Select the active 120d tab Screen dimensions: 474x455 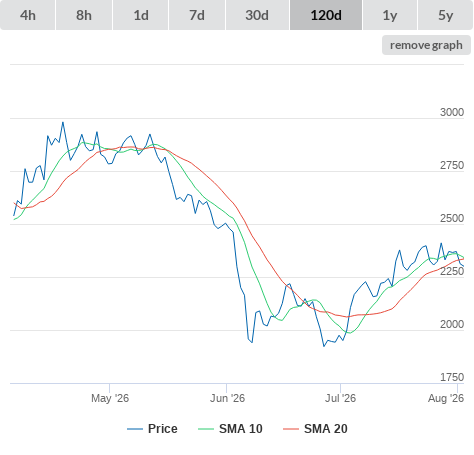(326, 15)
